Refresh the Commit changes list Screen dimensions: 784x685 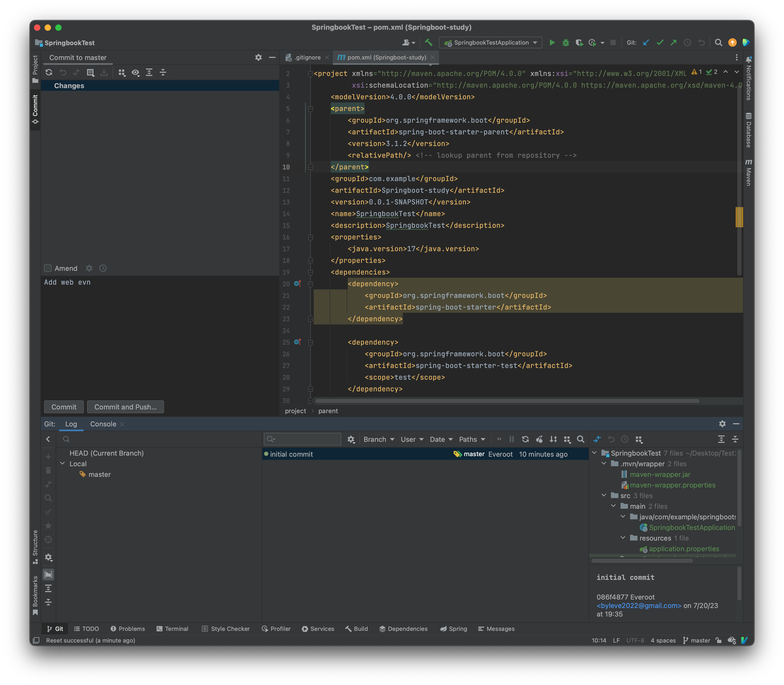[x=49, y=72]
